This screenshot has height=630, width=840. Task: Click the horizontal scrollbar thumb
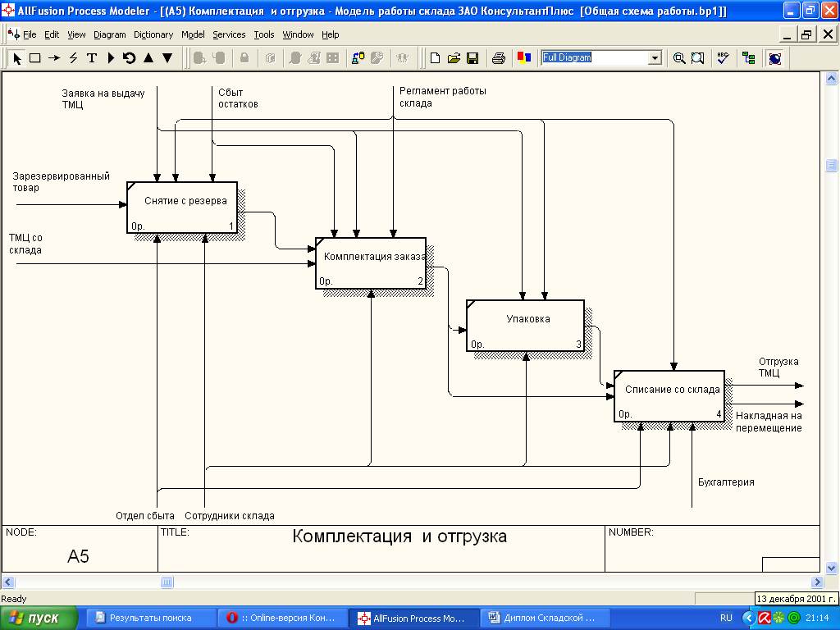coord(167,582)
